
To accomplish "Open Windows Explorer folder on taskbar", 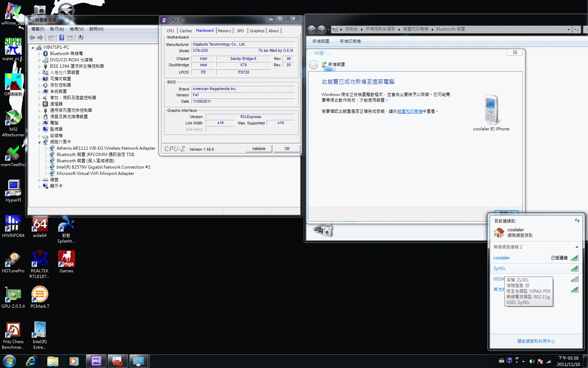I will point(53,361).
